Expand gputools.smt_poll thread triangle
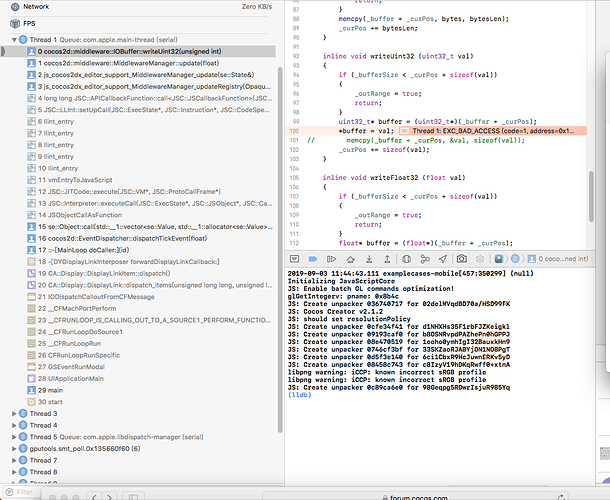This screenshot has height=500, width=610. pos(14,449)
